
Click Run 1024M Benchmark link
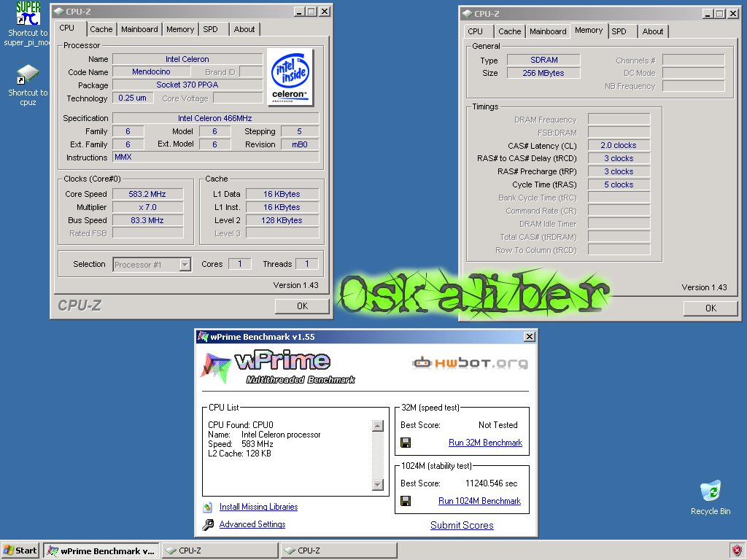click(x=479, y=501)
